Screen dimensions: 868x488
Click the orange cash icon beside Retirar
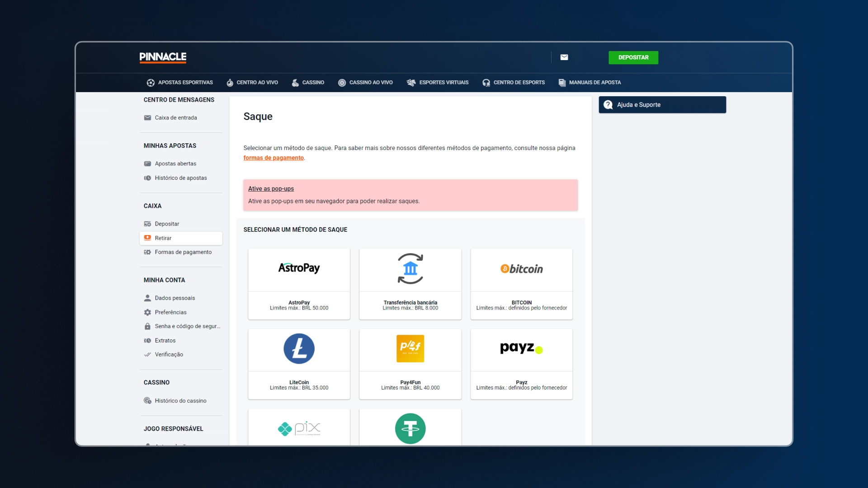(x=147, y=238)
